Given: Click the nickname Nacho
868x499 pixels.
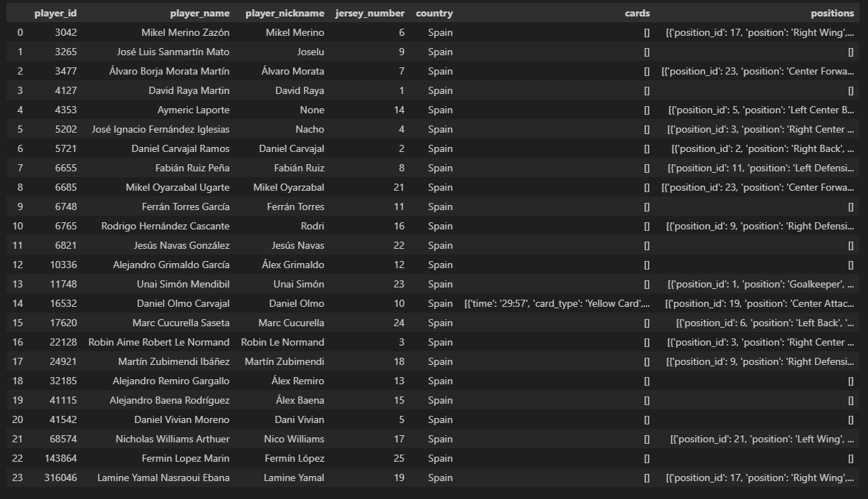Looking at the screenshot, I should click(x=310, y=129).
